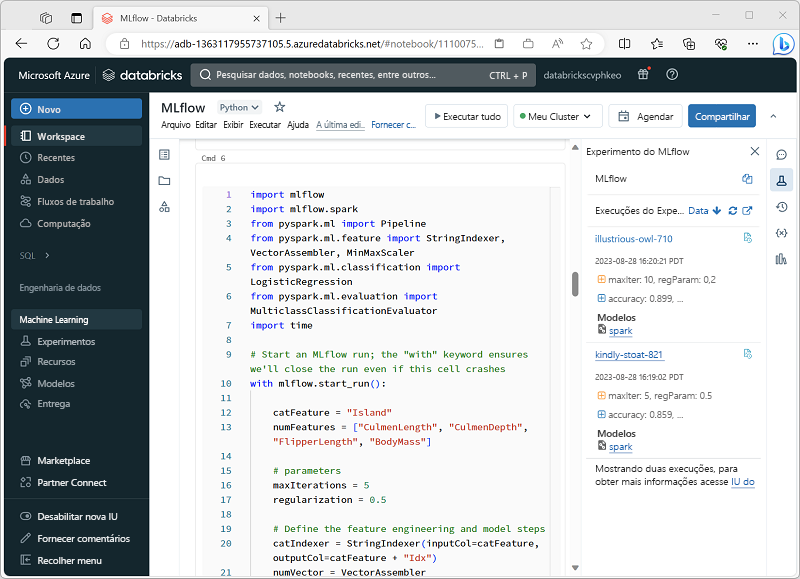
Task: Open Fluxos de trabalho in the sidebar
Action: tap(67, 202)
